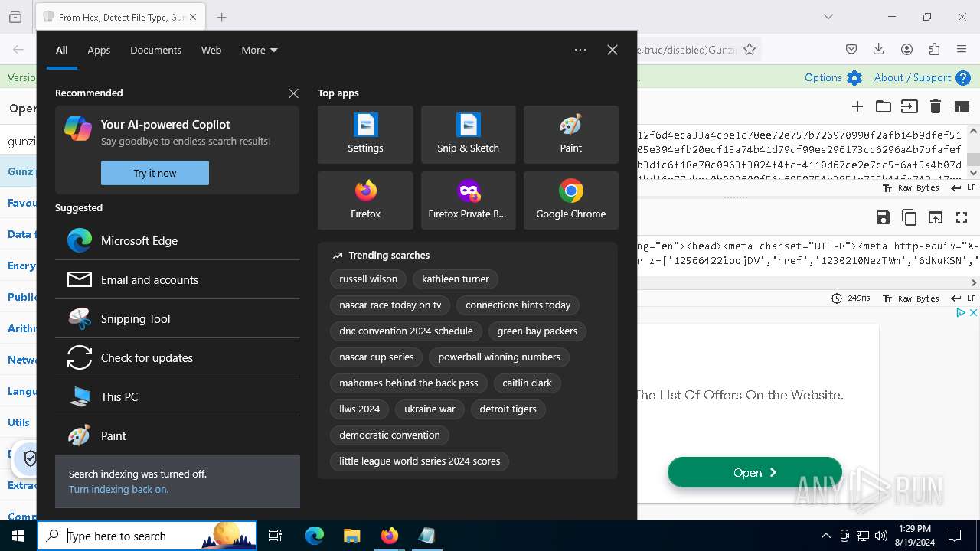
Task: Open Firefox application menu
Action: [962, 49]
